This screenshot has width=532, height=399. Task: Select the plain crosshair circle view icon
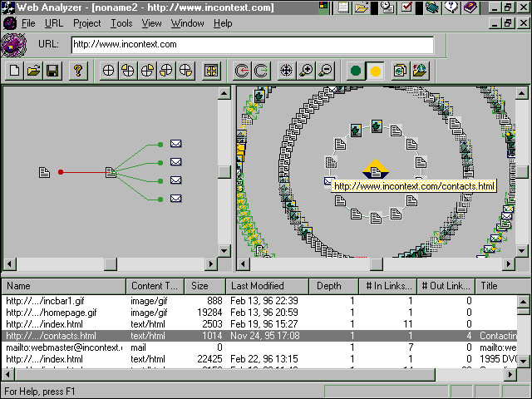pyautogui.click(x=109, y=71)
